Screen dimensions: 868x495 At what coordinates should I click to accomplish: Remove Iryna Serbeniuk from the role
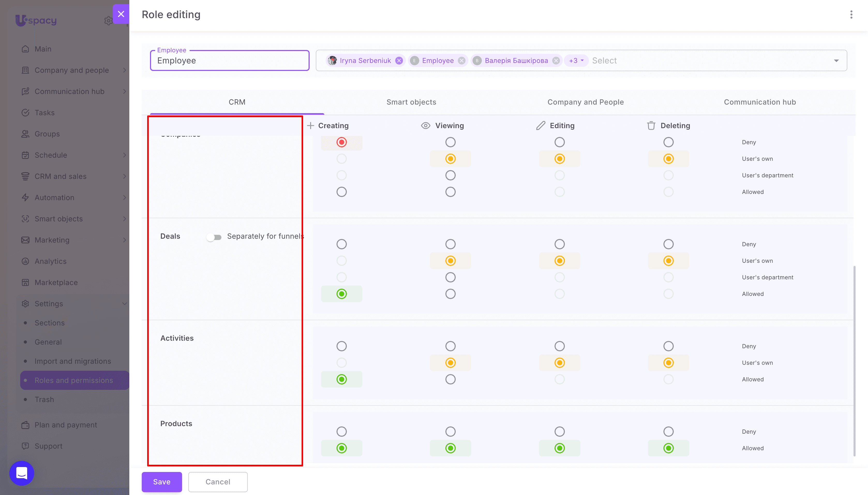click(399, 61)
